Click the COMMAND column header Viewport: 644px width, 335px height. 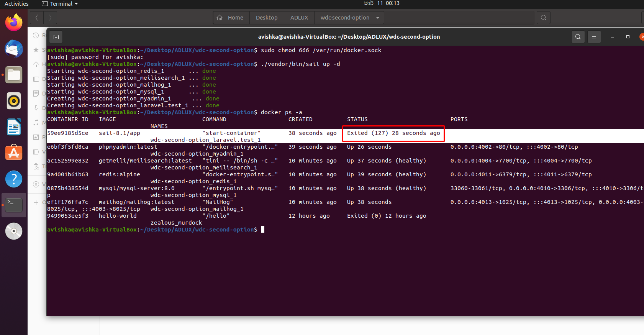point(214,119)
